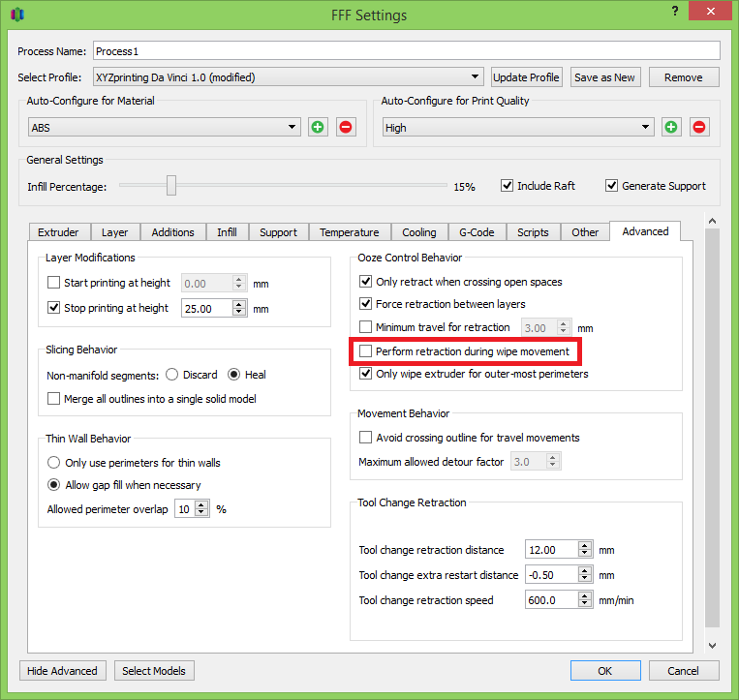Image resolution: width=739 pixels, height=700 pixels.
Task: Increase Allowed perimeter overlap percentage
Action: pos(201,505)
